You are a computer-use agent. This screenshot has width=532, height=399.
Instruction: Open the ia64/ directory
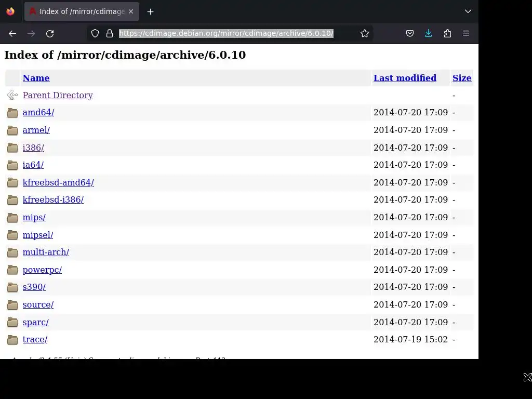click(x=33, y=165)
